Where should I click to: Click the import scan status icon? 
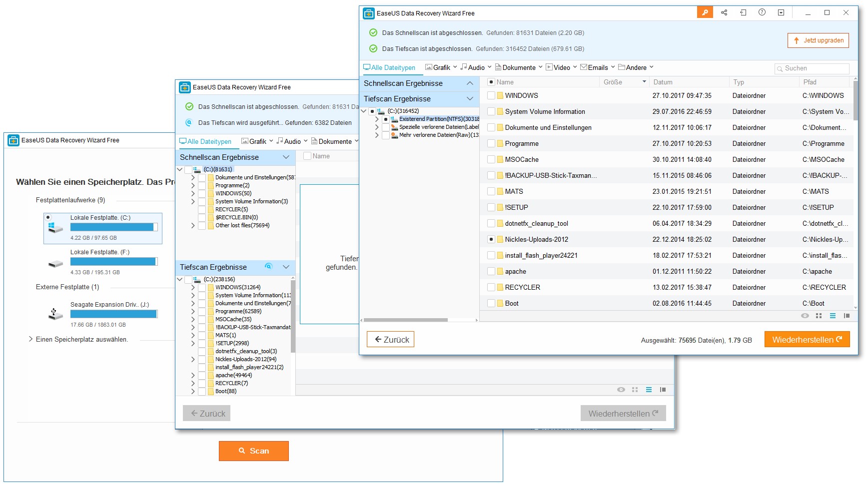pyautogui.click(x=743, y=12)
